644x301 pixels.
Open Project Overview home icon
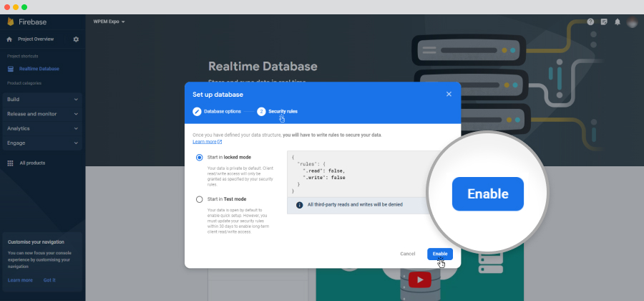9,39
